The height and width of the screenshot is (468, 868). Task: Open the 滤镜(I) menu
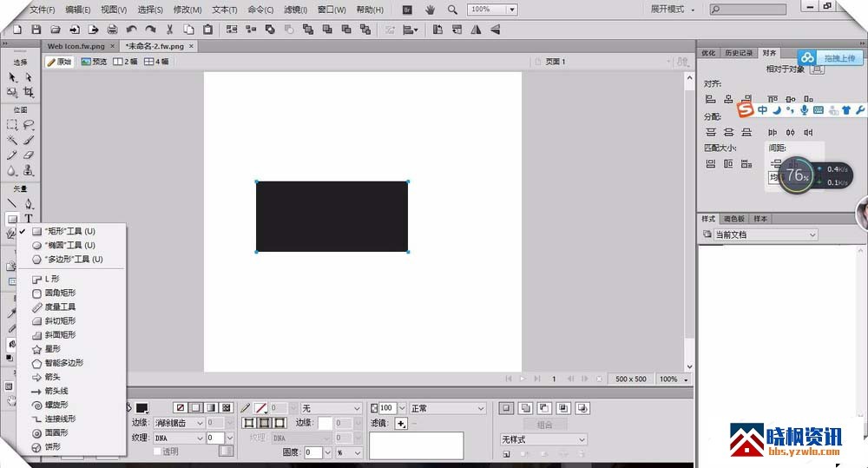tap(294, 10)
